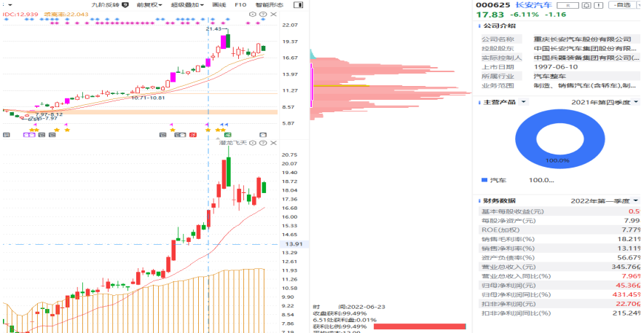644x333 pixels.
Task: Click the 基本每股收益(元) row
Action: click(x=559, y=211)
